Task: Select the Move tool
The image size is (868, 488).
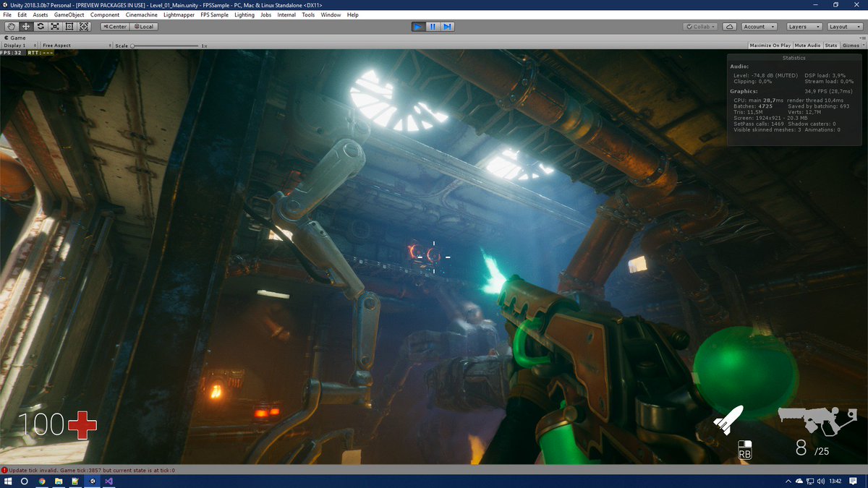Action: (x=26, y=26)
